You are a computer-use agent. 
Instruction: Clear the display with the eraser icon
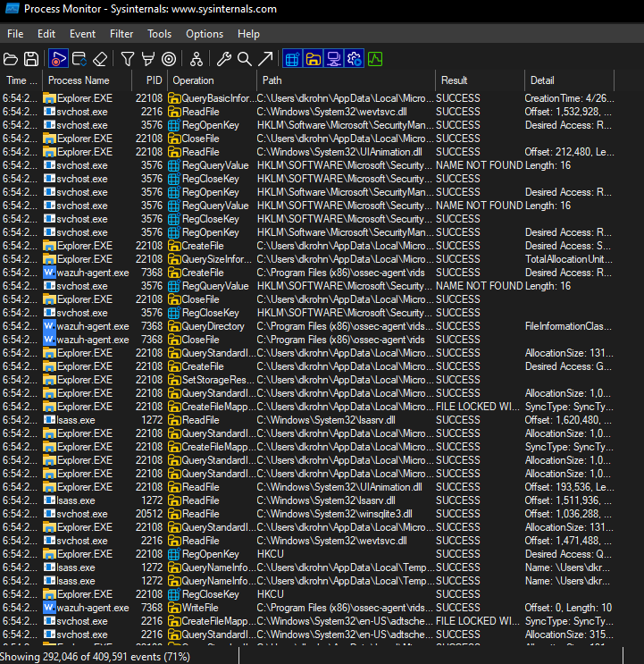(100, 59)
